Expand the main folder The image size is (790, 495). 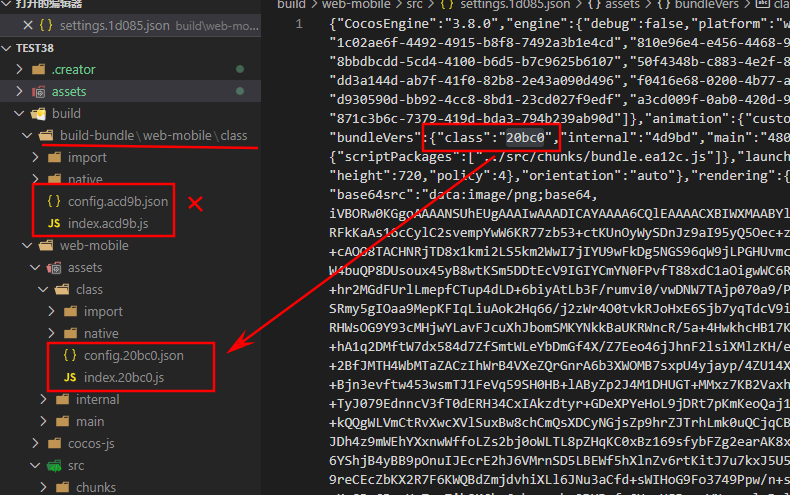tap(43, 421)
